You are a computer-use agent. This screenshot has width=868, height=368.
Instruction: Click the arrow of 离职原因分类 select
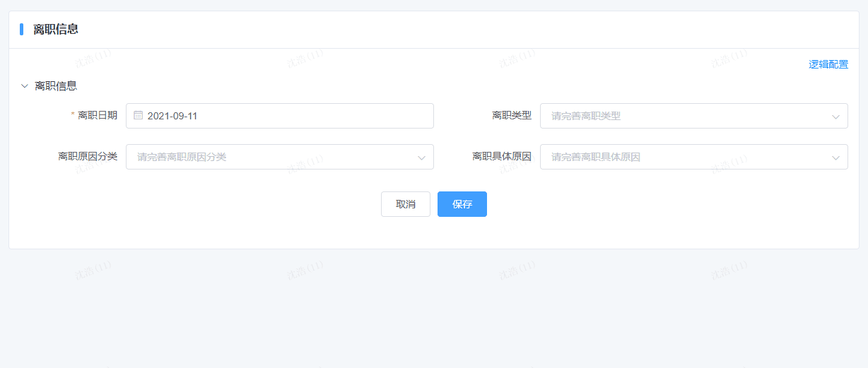pos(421,158)
